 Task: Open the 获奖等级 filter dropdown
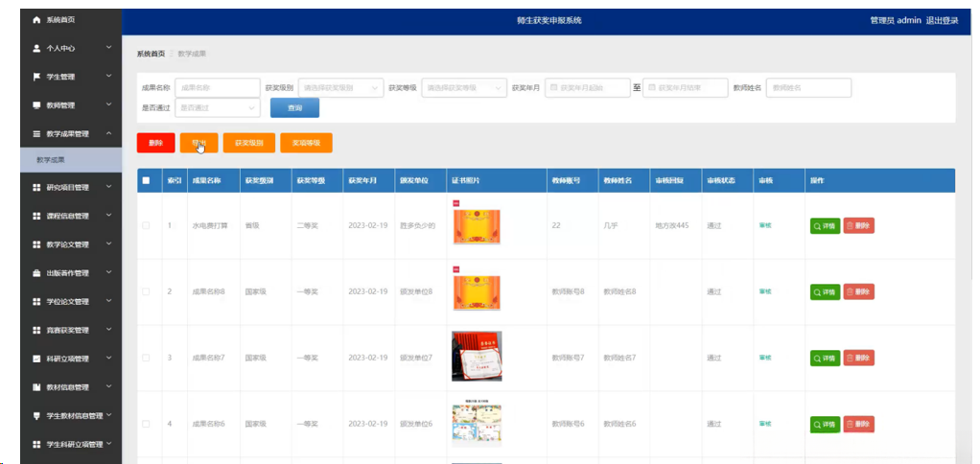464,88
